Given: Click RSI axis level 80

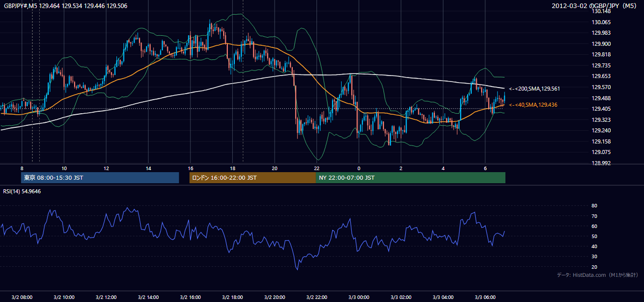Looking at the screenshot, I should (594, 206).
